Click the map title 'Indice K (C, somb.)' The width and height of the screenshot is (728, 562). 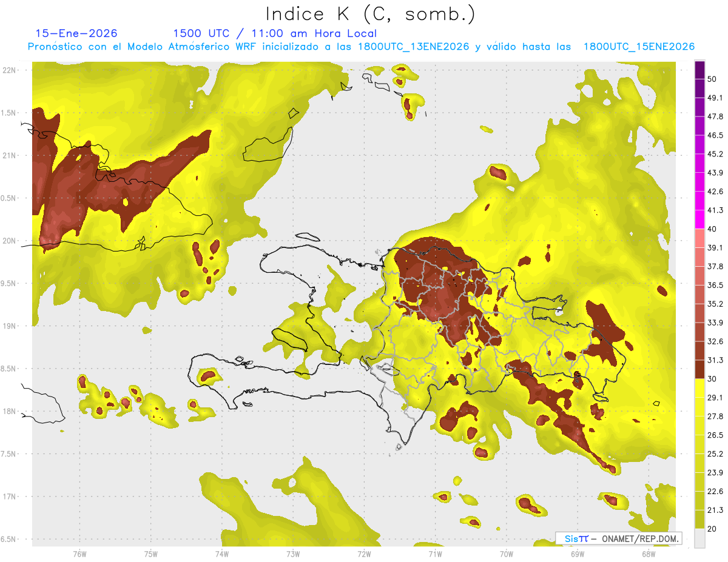pos(371,14)
